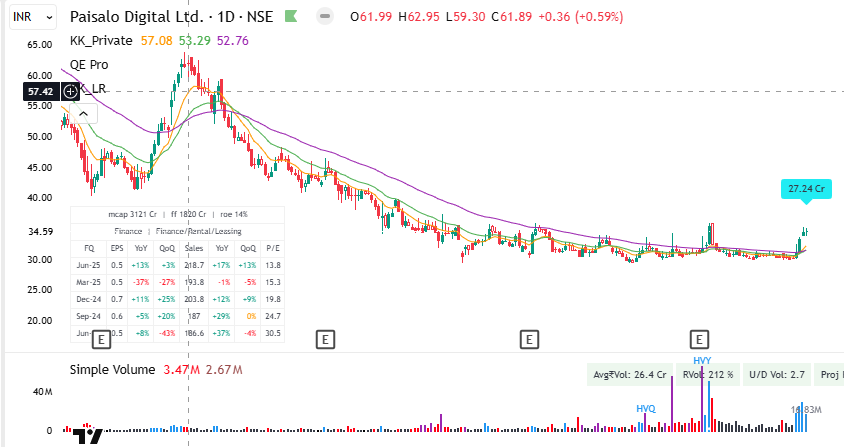
Task: Click the 13.8 P/E value for Jun-25
Action: 273,266
